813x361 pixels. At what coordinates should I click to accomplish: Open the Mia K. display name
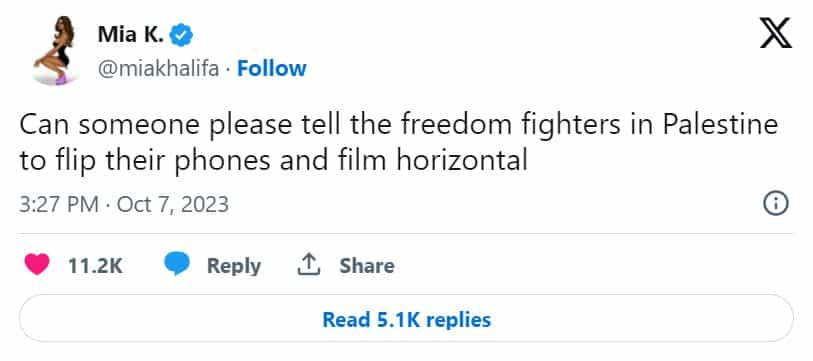131,35
